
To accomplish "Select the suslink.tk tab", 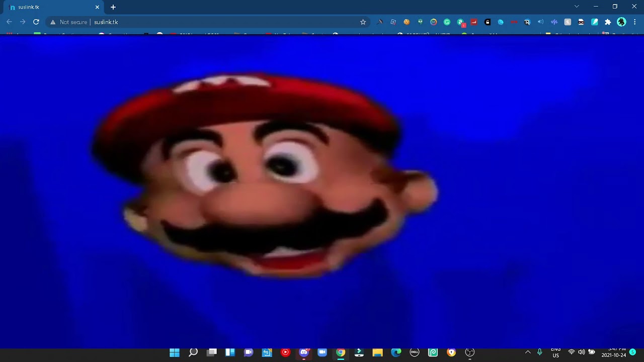I will 54,7.
